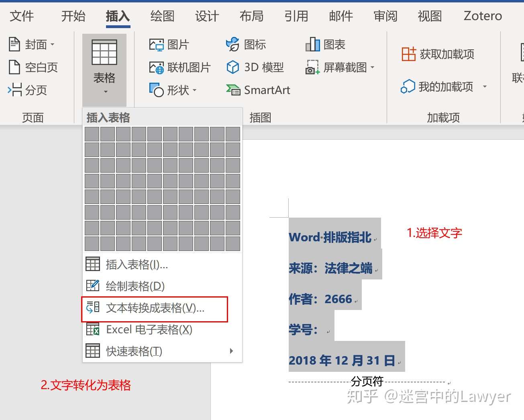Screen dimensions: 524x420
Task: Select the top-left table grid cell
Action: click(92, 134)
